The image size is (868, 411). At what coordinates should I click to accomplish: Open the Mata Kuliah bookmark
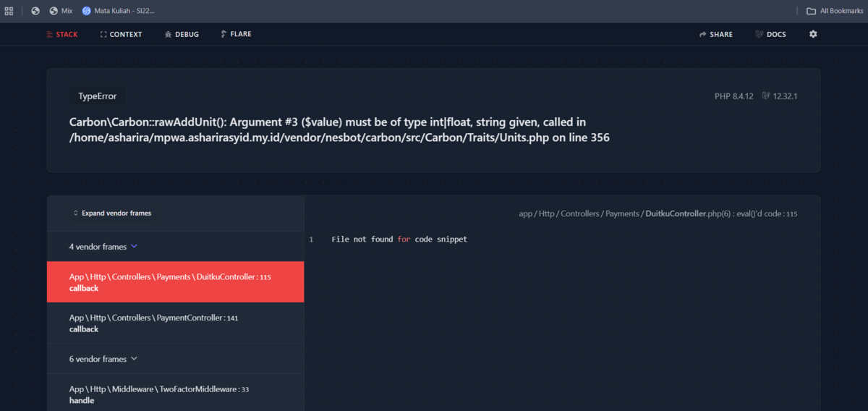click(118, 11)
